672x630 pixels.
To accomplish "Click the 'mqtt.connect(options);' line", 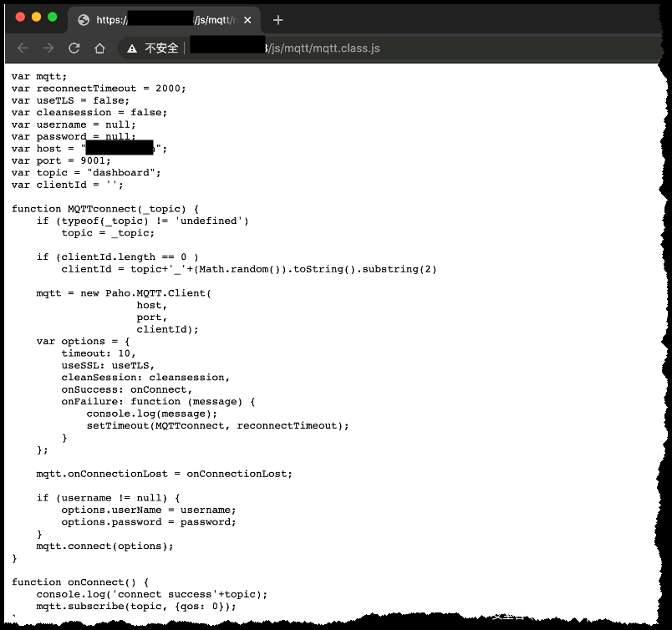I will [x=104, y=546].
